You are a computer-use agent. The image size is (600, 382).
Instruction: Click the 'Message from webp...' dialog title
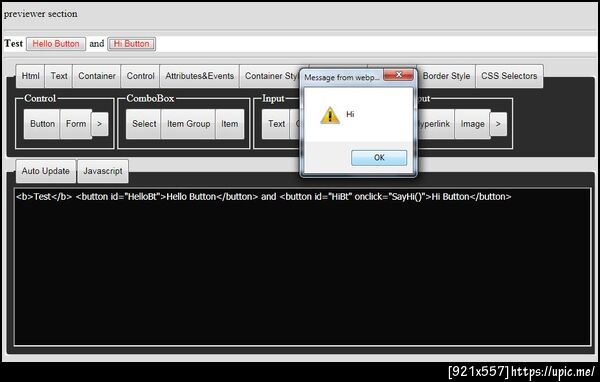coord(341,77)
